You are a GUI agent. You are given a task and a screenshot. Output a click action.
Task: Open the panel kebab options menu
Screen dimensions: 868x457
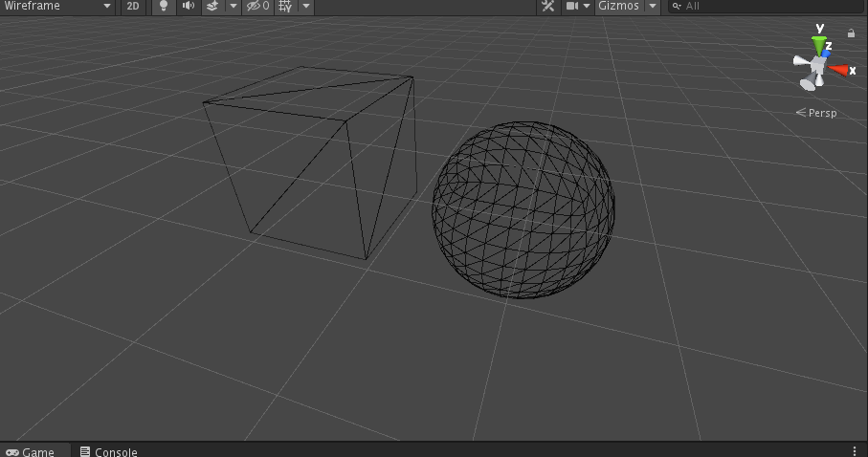(856, 451)
